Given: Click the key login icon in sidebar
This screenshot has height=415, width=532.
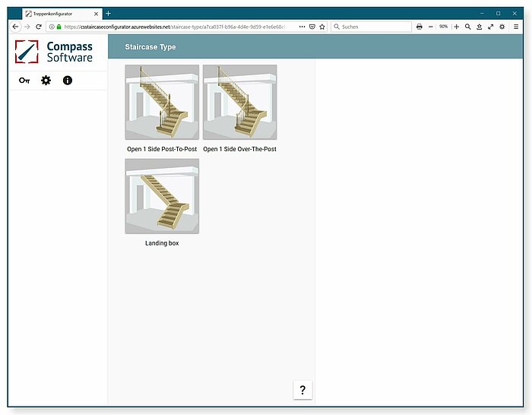Looking at the screenshot, I should point(24,81).
